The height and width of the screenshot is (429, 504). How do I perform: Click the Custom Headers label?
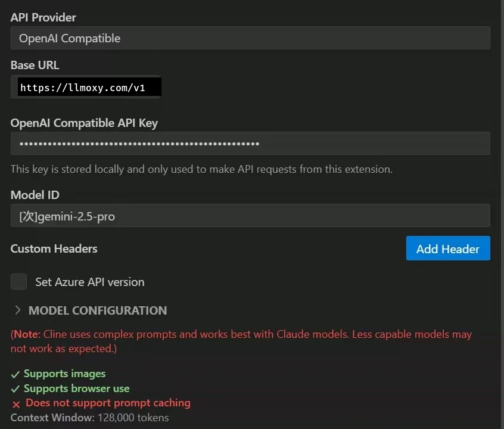54,248
